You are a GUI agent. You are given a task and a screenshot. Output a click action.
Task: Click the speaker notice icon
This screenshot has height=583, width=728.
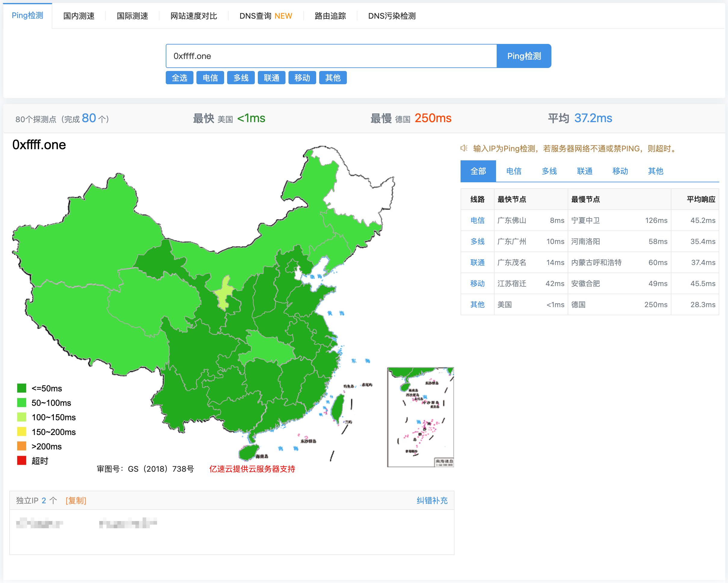(x=464, y=148)
